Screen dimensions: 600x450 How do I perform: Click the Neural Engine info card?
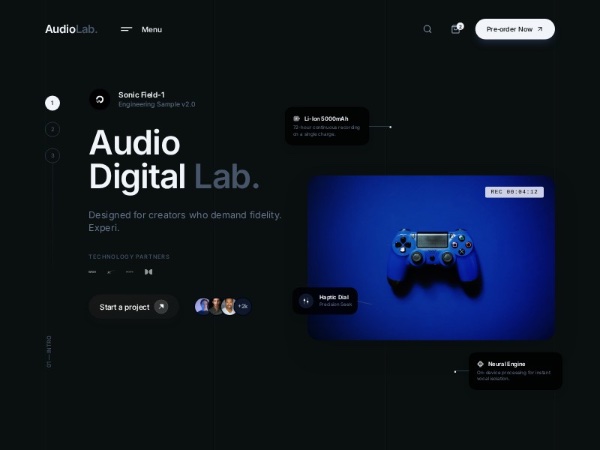coord(514,370)
